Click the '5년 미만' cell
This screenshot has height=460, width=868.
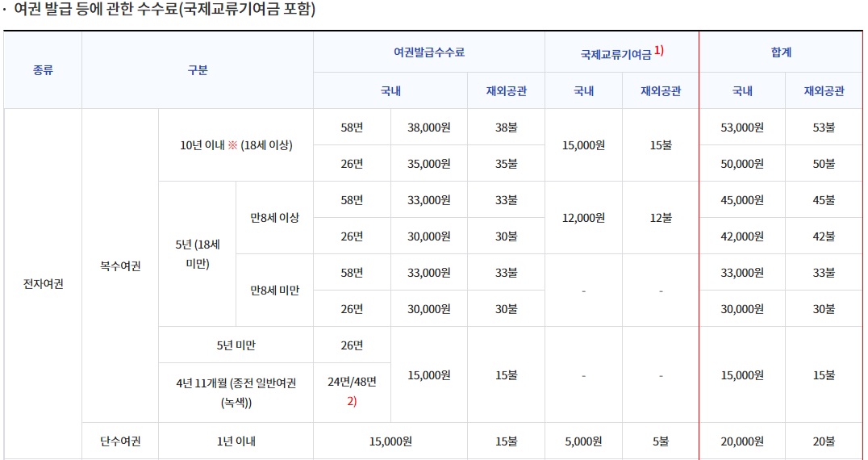[236, 345]
